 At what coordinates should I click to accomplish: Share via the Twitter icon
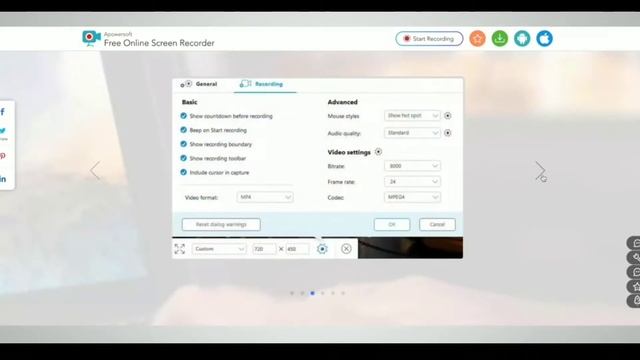[3, 131]
